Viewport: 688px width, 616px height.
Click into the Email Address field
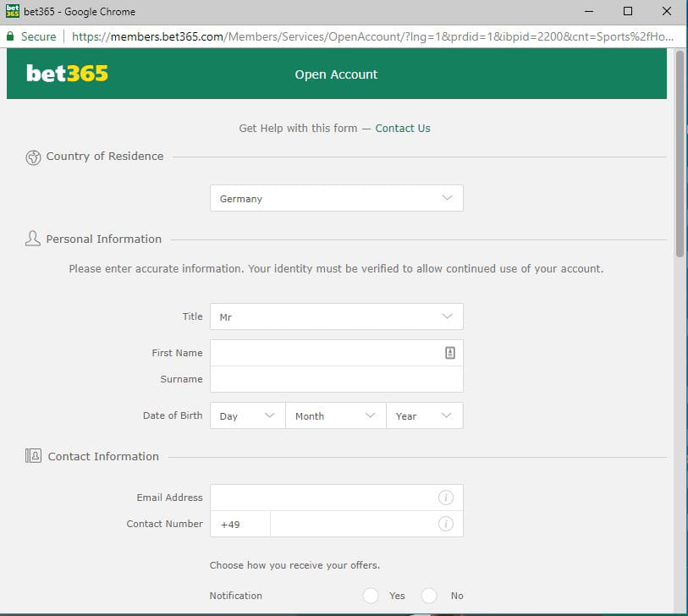337,498
